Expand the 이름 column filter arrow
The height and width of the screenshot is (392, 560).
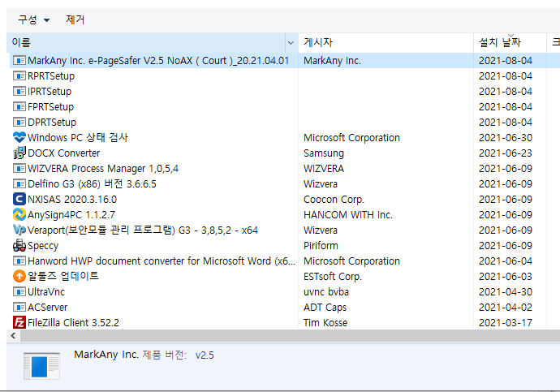click(x=291, y=42)
